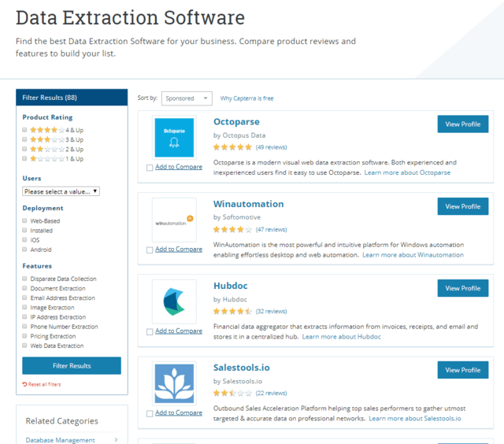Viewport: 504px width, 444px height.
Task: Open the Octoparse product title link
Action: (236, 122)
